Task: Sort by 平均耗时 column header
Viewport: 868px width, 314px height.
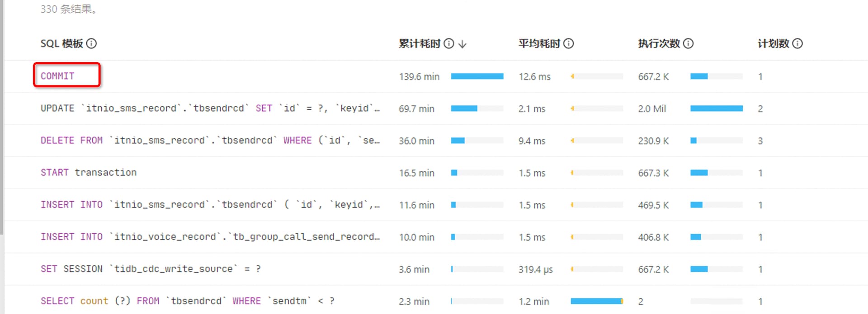Action: (x=539, y=43)
